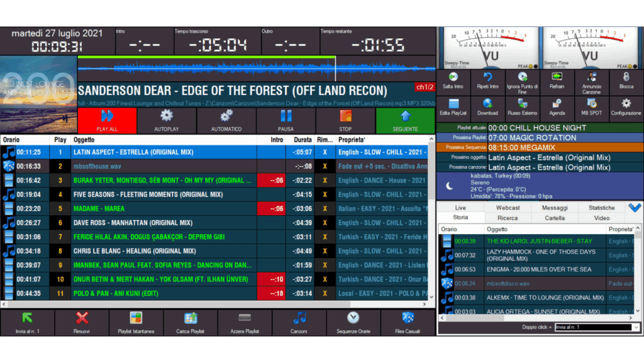Click the Blocca padlock icon
644x363 pixels.
tap(626, 77)
